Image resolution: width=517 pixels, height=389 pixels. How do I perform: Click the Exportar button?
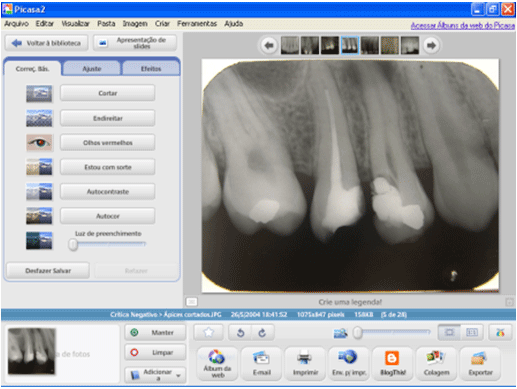480,364
